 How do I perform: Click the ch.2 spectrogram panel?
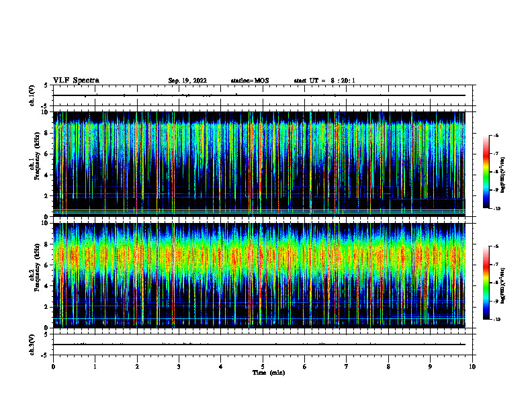pyautogui.click(x=259, y=275)
